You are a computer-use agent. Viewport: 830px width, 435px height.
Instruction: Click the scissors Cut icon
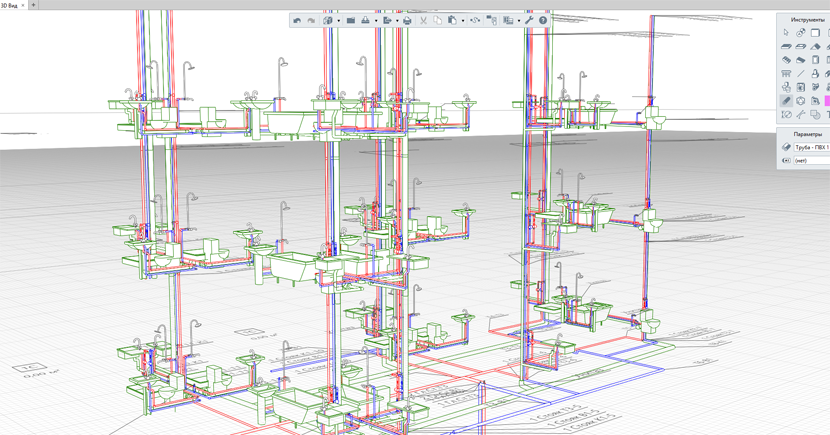(x=423, y=21)
